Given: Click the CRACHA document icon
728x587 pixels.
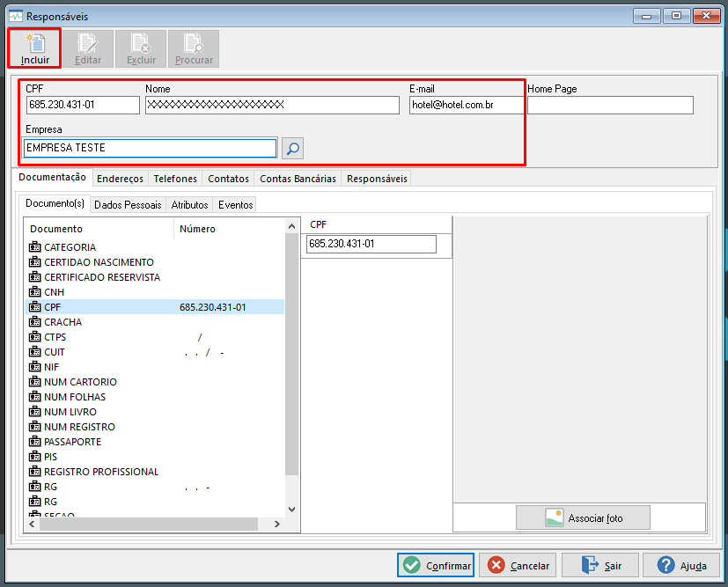Looking at the screenshot, I should 35,321.
